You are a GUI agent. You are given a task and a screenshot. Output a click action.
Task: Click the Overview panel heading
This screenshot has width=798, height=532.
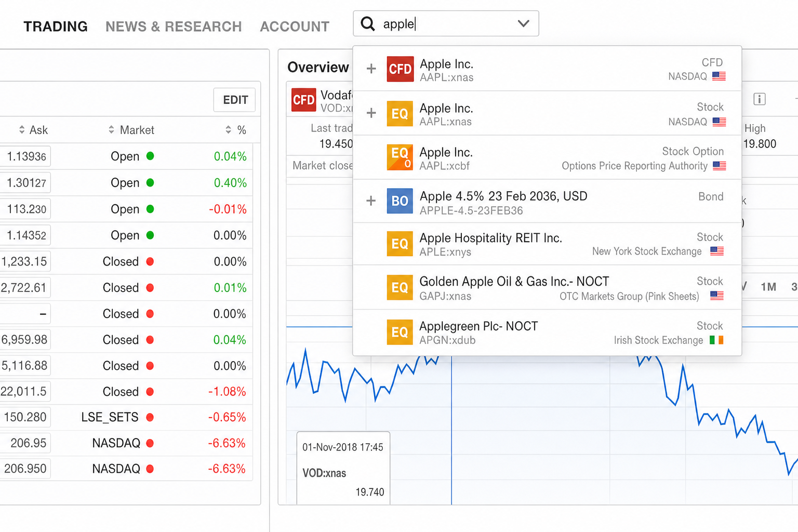(x=318, y=67)
